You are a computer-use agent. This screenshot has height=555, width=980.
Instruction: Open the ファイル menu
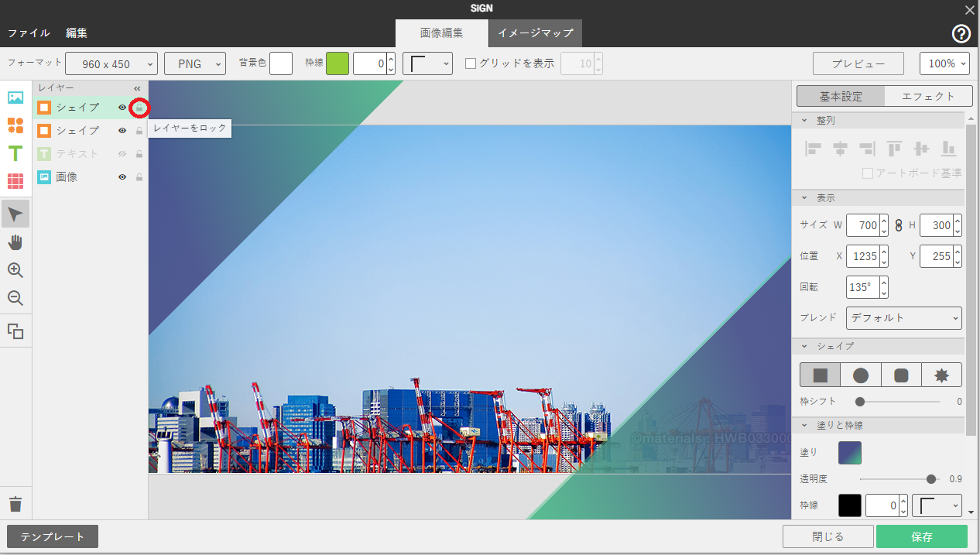(29, 33)
